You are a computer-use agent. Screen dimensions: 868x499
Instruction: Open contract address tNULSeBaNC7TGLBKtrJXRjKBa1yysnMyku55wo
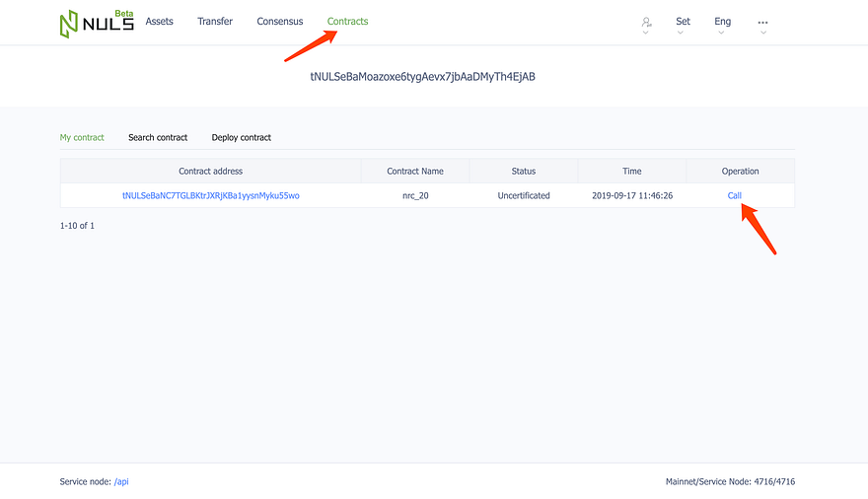211,196
